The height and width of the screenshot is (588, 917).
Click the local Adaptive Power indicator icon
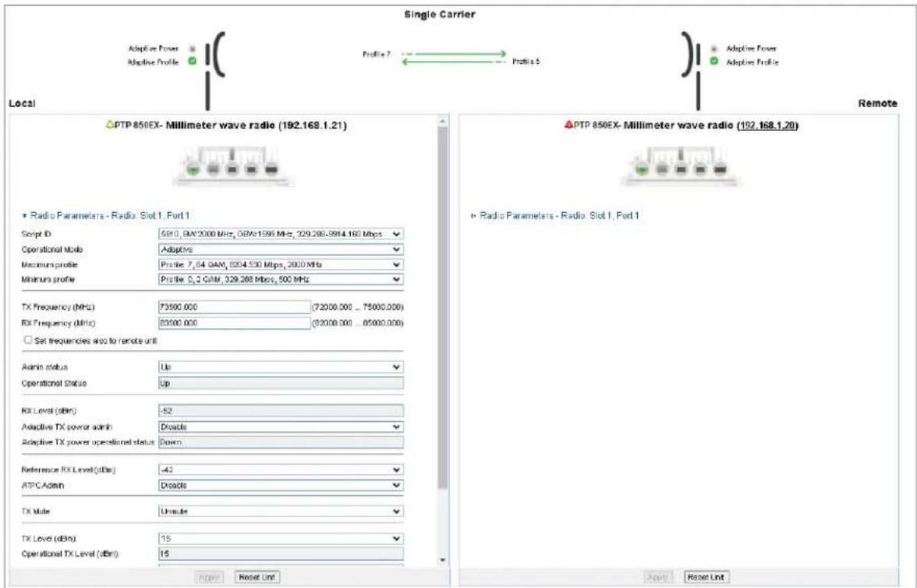(193, 49)
